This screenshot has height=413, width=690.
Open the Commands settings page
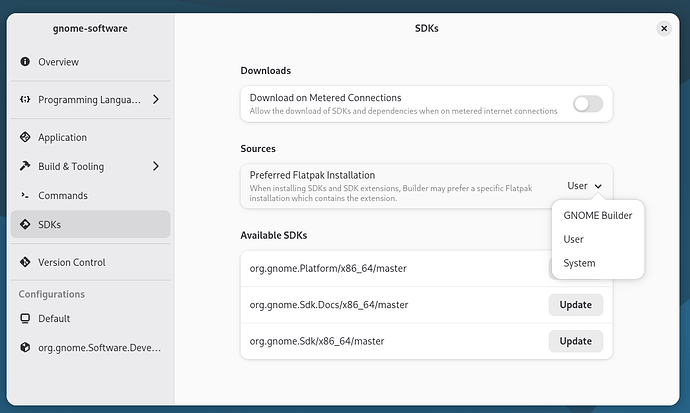pos(91,195)
